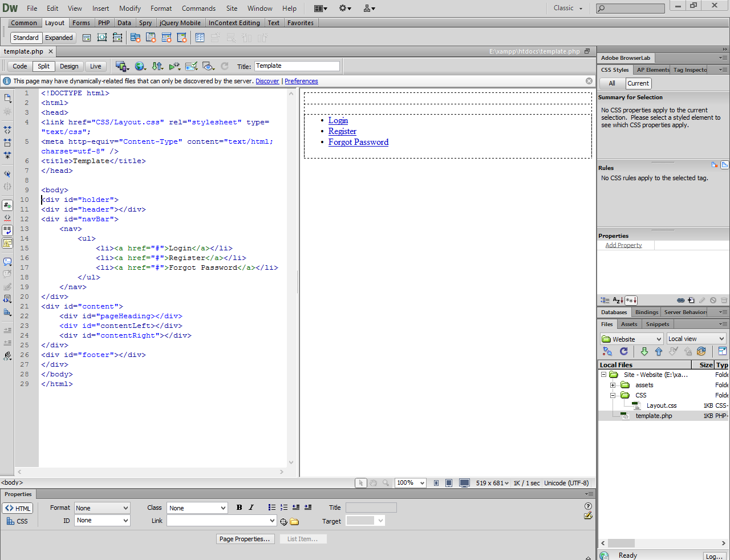Viewport: 730px width, 560px height.
Task: Click the Preferences link
Action: [301, 81]
